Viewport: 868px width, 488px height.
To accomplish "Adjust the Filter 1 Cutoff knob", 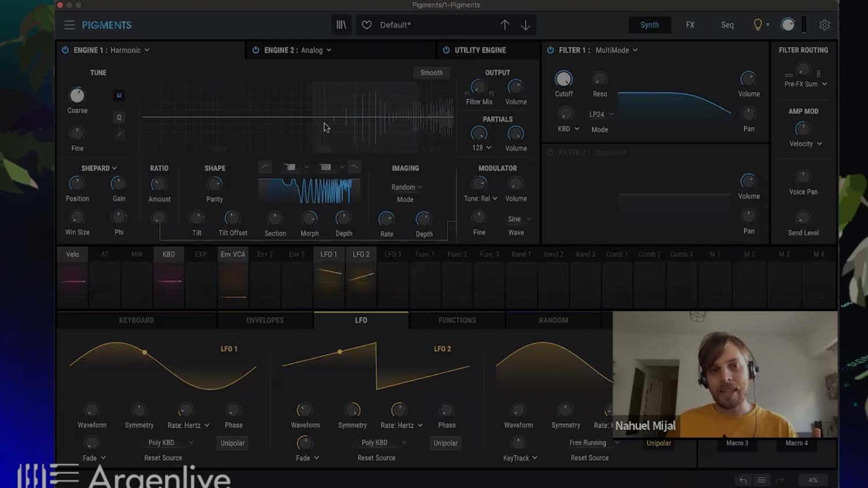I will point(564,79).
